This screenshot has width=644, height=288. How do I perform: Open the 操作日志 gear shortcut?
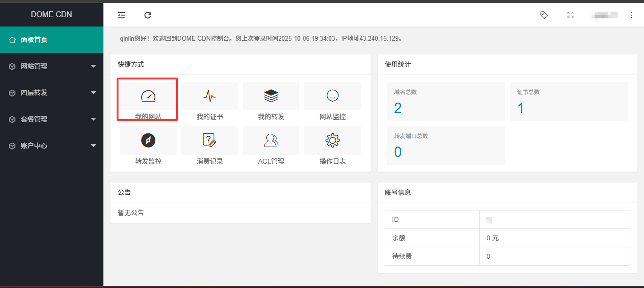pos(332,140)
